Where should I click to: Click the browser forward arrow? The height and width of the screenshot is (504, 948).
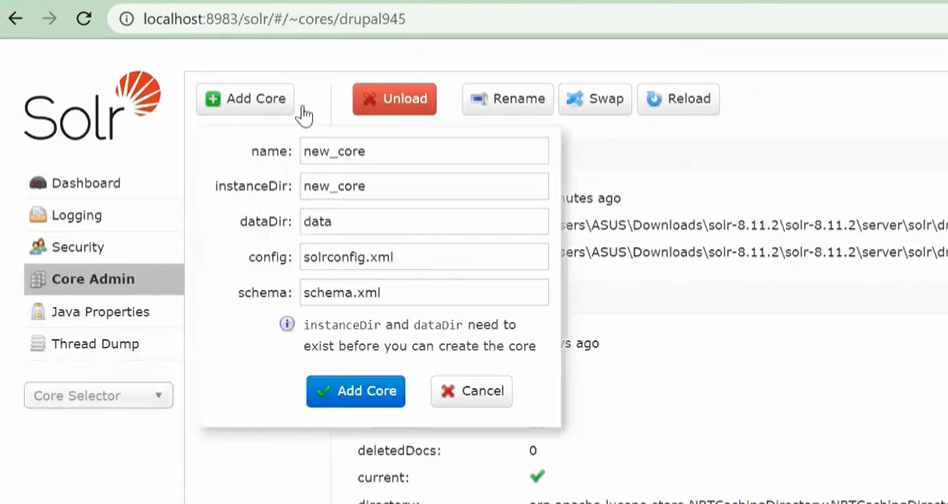coord(50,19)
